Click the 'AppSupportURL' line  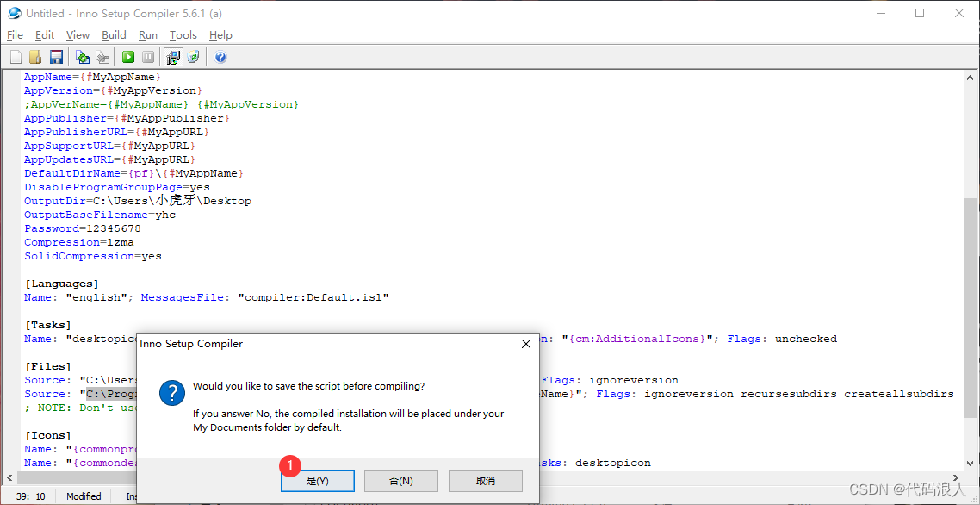click(x=109, y=146)
